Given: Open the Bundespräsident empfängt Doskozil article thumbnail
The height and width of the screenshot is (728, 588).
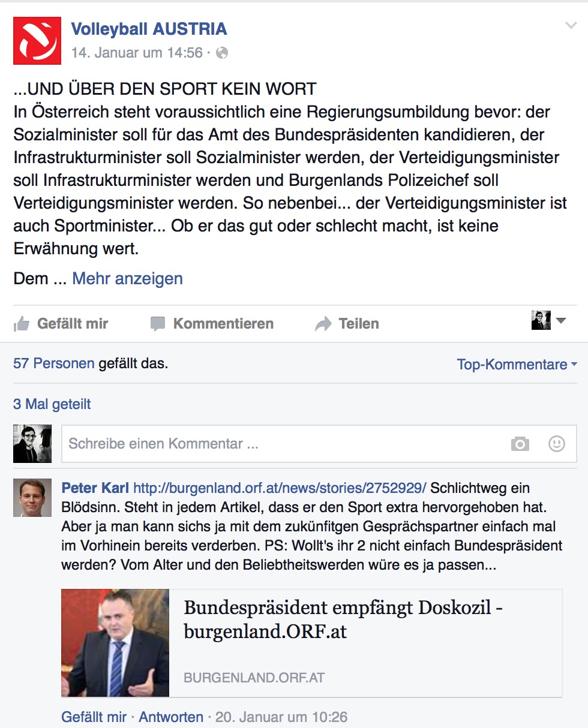Looking at the screenshot, I should (x=115, y=643).
